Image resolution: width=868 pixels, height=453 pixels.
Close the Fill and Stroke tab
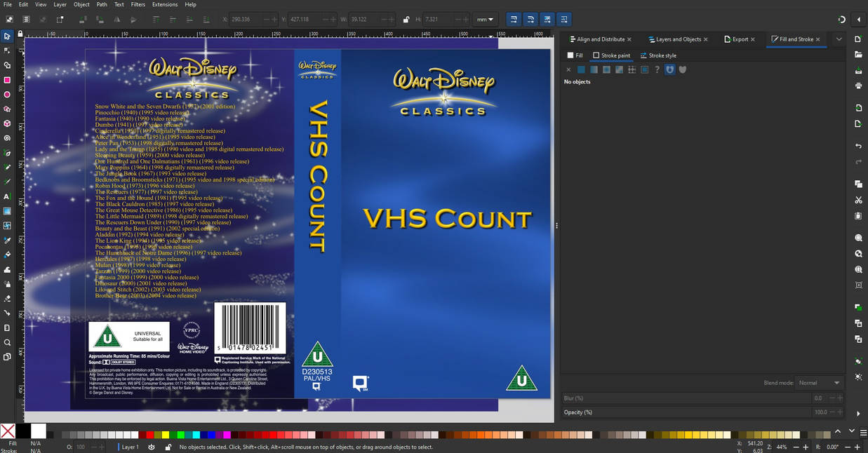(x=818, y=39)
